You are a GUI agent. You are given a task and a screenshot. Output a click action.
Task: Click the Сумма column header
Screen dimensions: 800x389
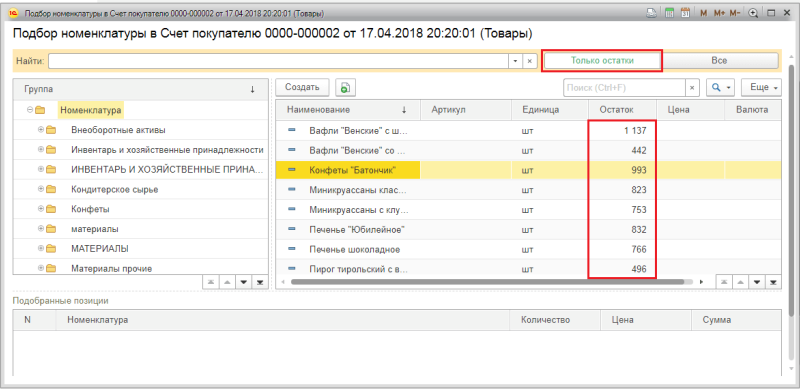click(x=736, y=320)
